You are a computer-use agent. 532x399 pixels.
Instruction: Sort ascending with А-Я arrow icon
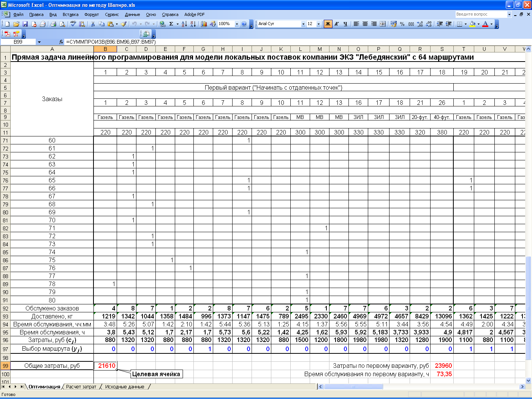point(184,24)
